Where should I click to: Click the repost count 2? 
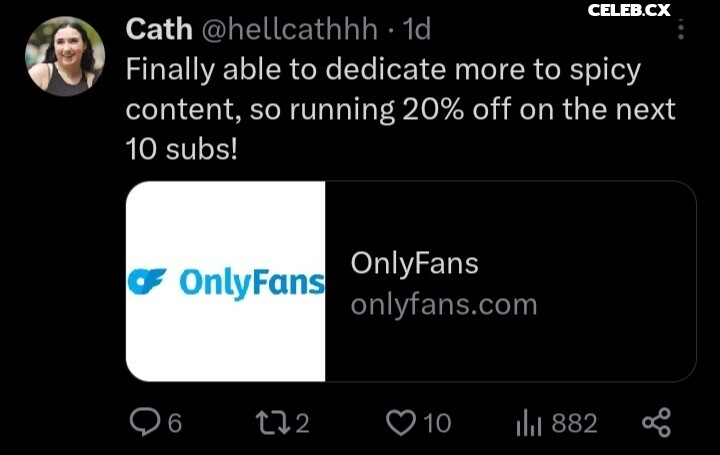(302, 424)
